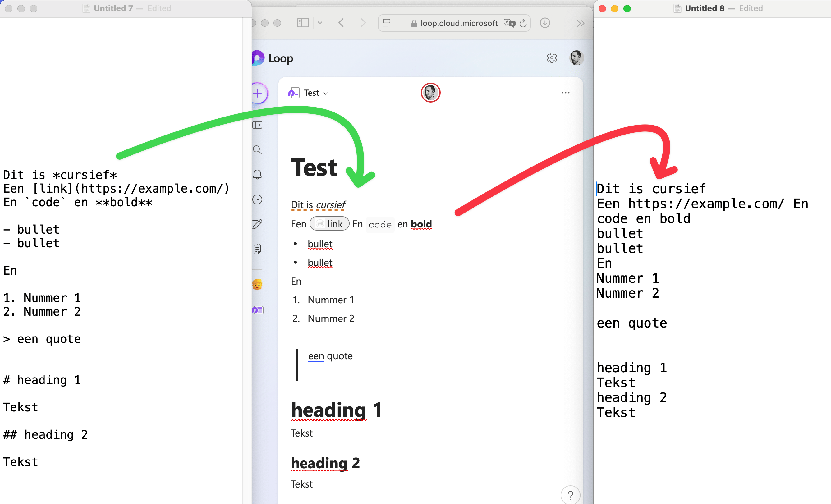The height and width of the screenshot is (504, 831).
Task: Click the collaborator avatar with the red ring
Action: pyautogui.click(x=430, y=92)
